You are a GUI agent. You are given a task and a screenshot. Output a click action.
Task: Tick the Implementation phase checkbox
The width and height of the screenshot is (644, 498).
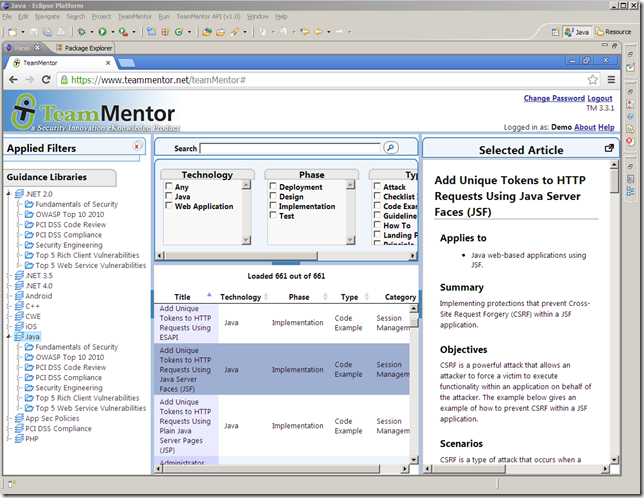coord(273,207)
